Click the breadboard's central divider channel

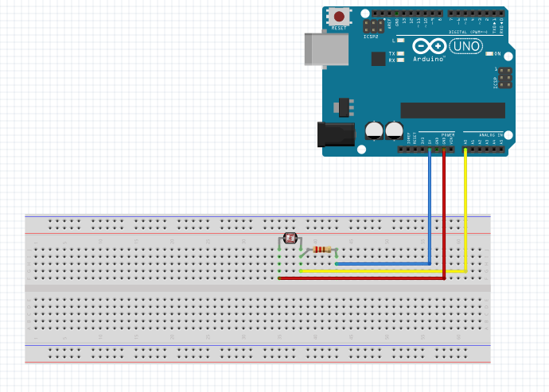click(258, 288)
